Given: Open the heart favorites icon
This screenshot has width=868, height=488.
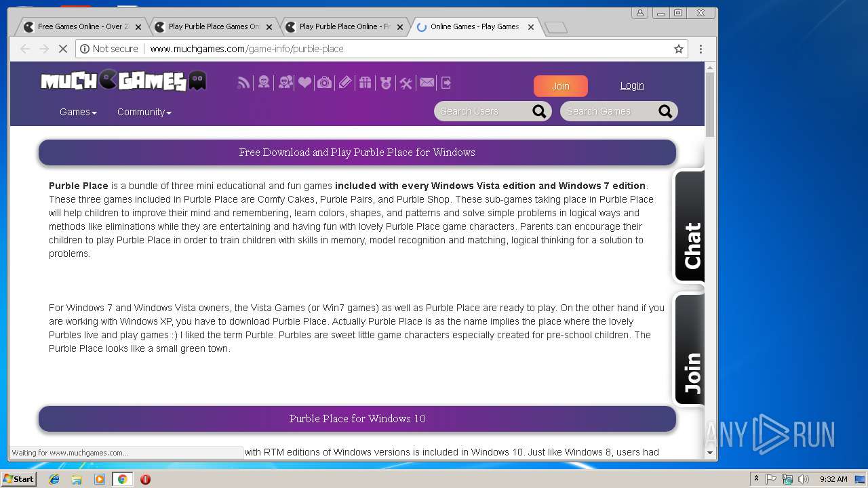Looking at the screenshot, I should 305,83.
